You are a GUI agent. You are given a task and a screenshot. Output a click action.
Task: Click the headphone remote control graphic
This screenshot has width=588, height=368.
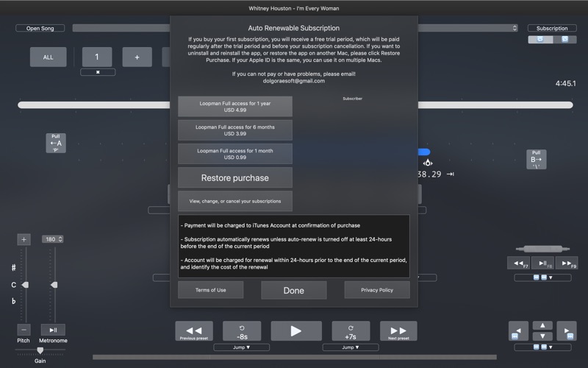coord(542,249)
